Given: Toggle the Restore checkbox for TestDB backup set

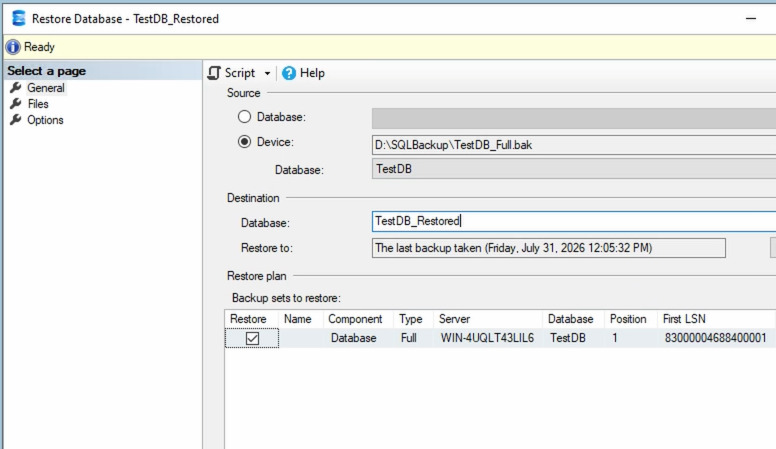Looking at the screenshot, I should (x=252, y=339).
